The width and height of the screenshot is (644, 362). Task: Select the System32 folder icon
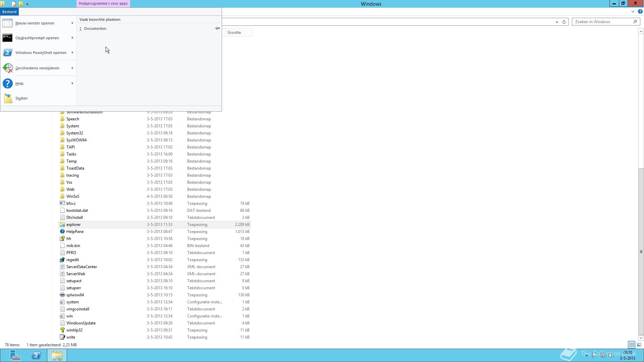tap(62, 133)
